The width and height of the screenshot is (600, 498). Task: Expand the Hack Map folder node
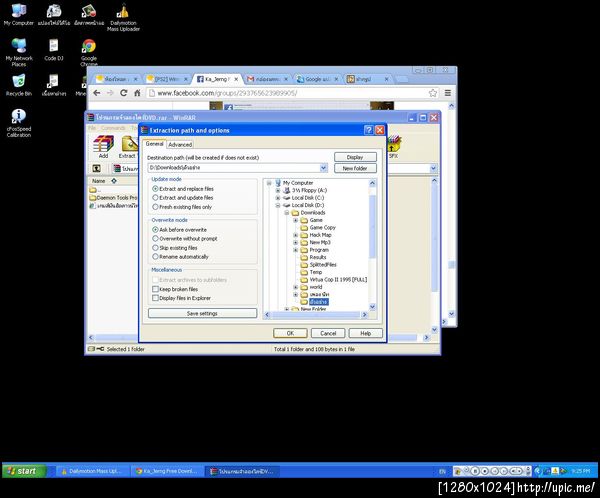[295, 235]
